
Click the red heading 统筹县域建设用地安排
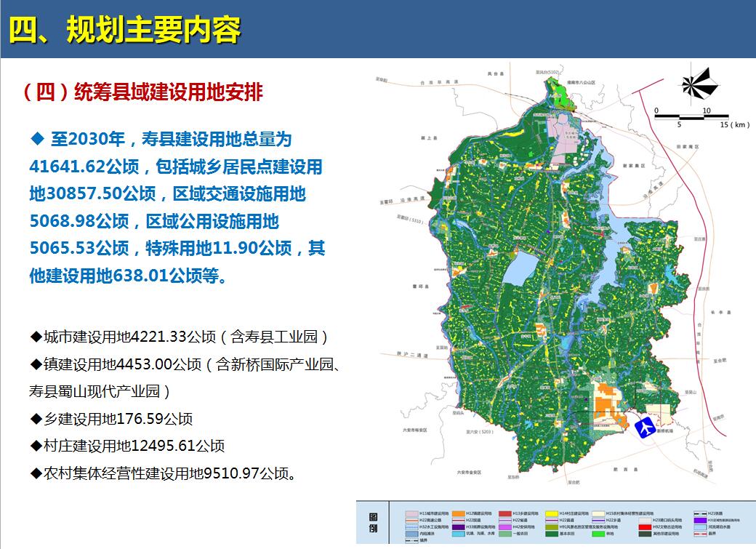coord(142,93)
